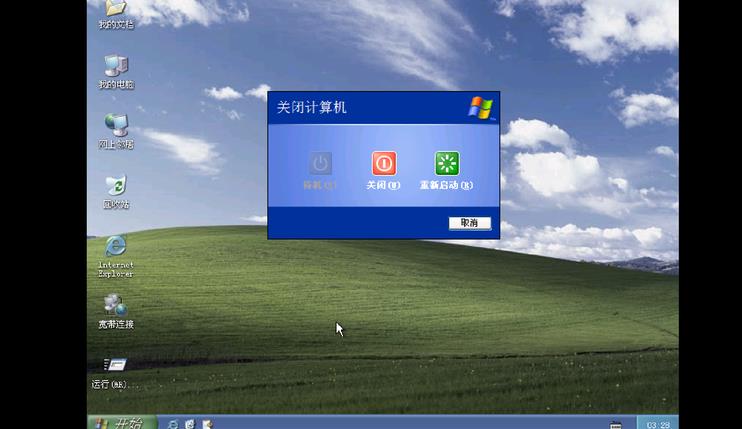This screenshot has width=742, height=429.
Task: Launch Internet Explorer from quick launch bar
Action: (173, 424)
